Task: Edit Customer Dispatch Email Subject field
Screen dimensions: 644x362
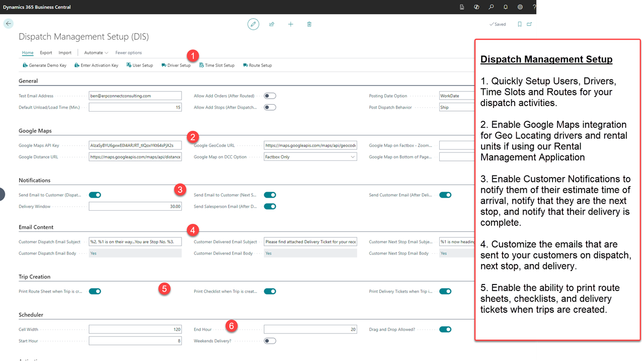Action: pyautogui.click(x=135, y=242)
